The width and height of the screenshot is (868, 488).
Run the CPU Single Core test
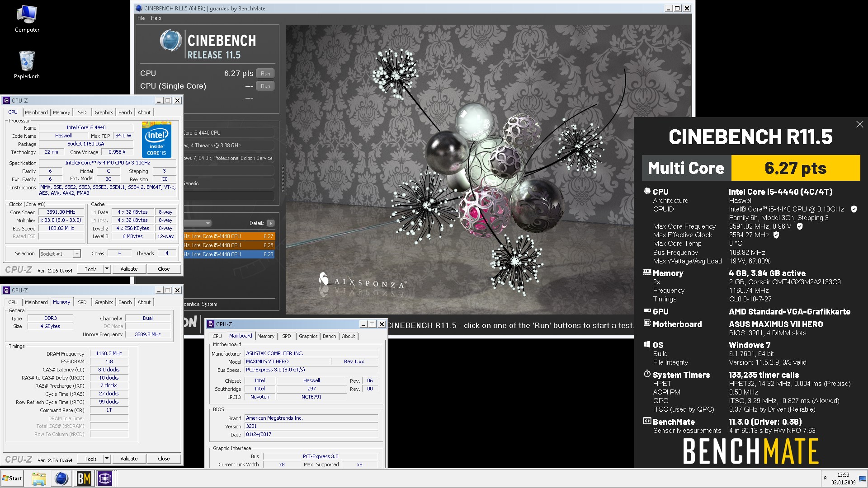265,86
